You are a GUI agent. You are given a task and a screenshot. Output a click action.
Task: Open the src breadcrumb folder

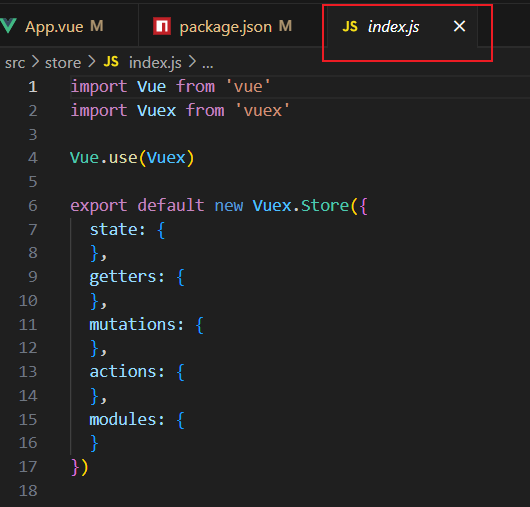click(15, 63)
